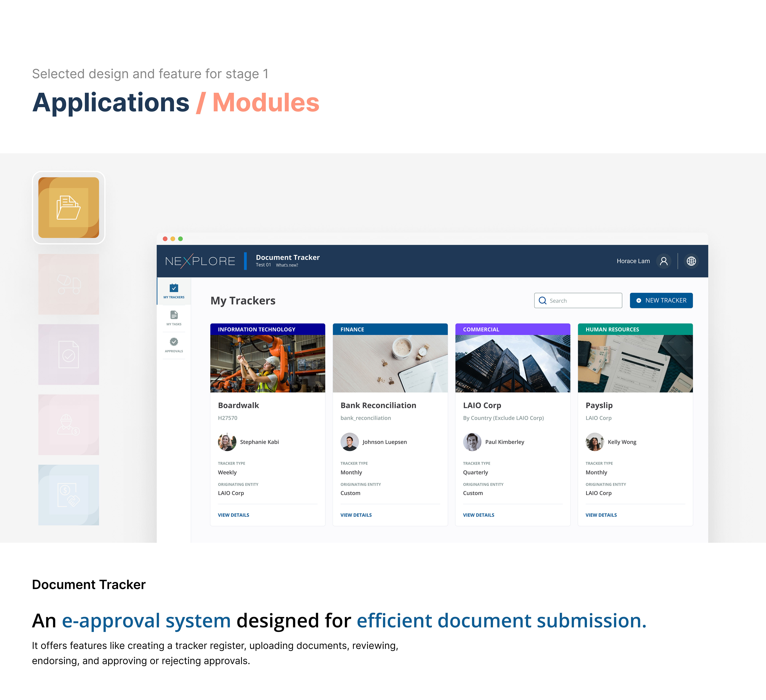View details of Boardwalk tracker

[x=233, y=515]
